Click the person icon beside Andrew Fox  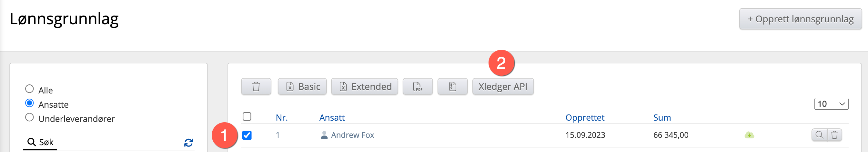click(x=324, y=135)
